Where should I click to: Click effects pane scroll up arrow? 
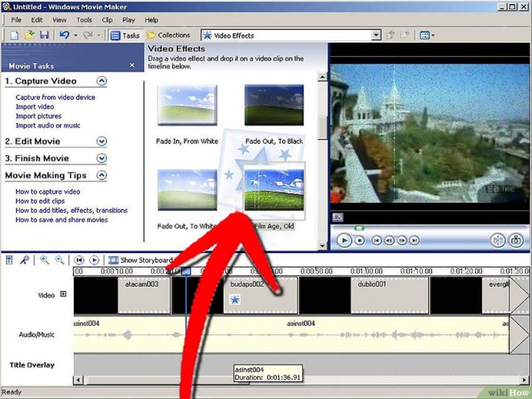(322, 77)
